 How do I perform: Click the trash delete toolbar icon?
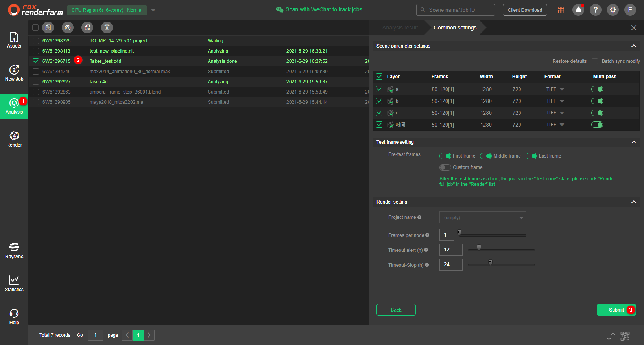(x=107, y=28)
